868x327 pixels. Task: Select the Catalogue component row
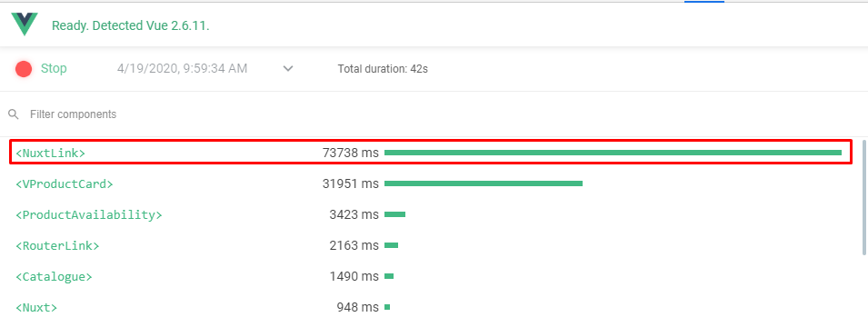click(430, 276)
